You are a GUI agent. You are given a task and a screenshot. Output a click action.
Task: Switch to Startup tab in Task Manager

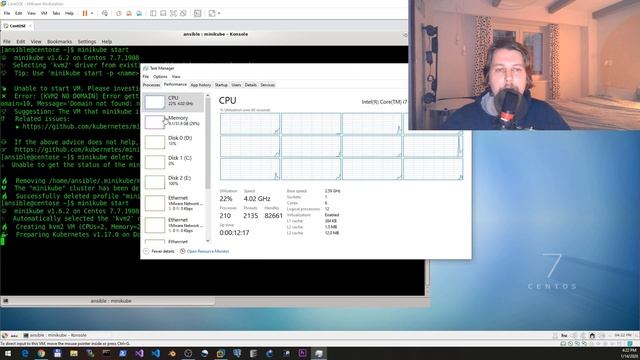pyautogui.click(x=221, y=85)
